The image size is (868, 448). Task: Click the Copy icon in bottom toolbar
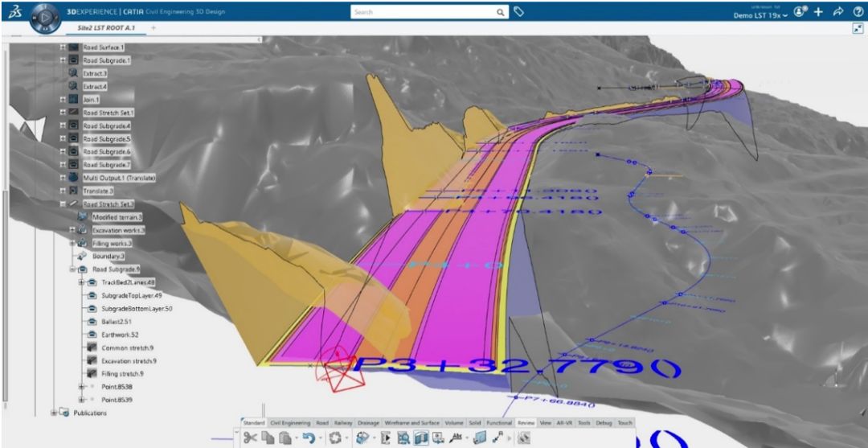[x=268, y=438]
